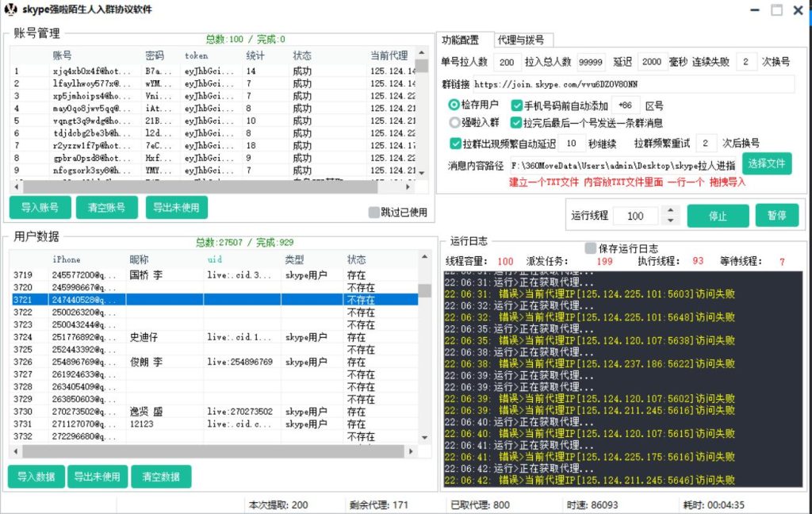
Task: Click the down arrow of 运行线程 spinner
Action: (x=671, y=221)
